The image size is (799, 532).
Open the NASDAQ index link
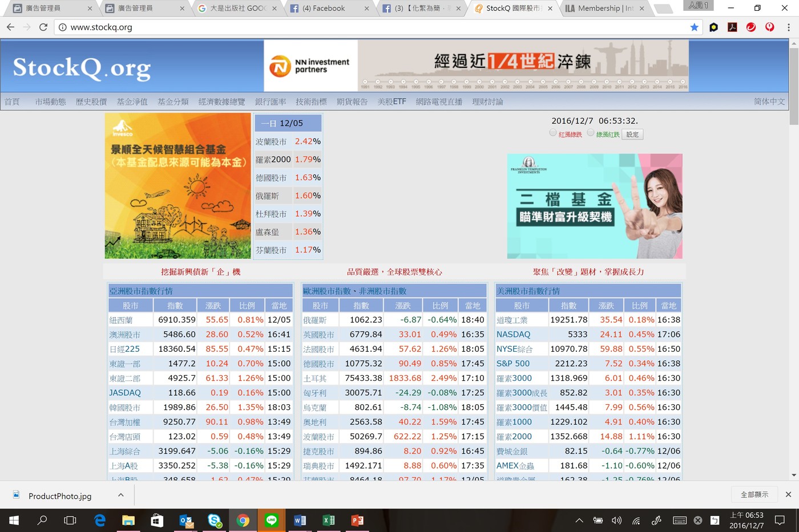point(513,335)
